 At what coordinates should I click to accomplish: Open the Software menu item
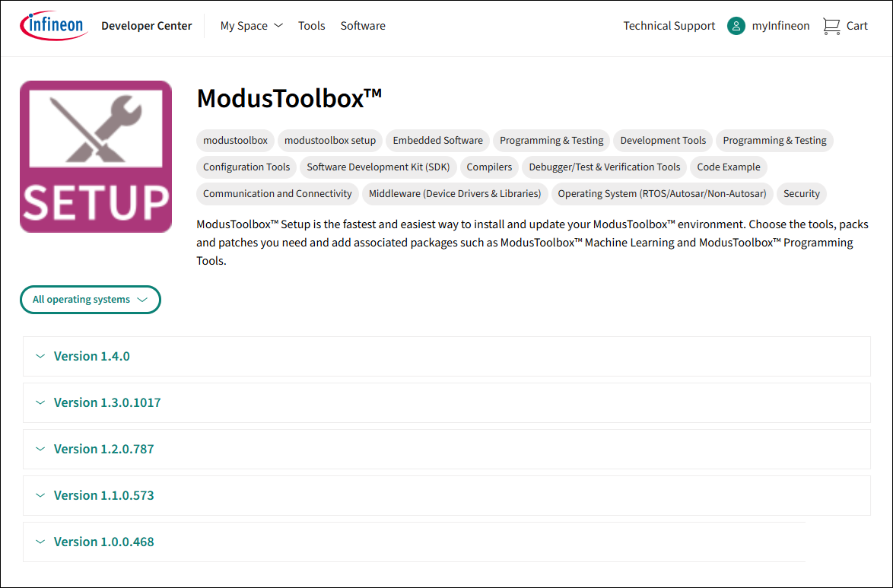[x=363, y=26]
